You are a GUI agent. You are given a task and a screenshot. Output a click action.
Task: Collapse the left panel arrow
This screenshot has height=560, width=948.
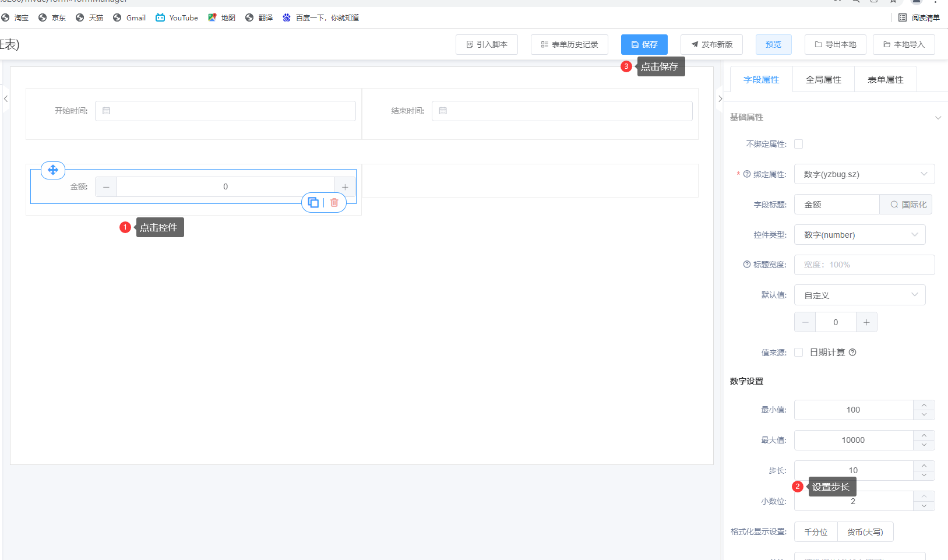6,99
